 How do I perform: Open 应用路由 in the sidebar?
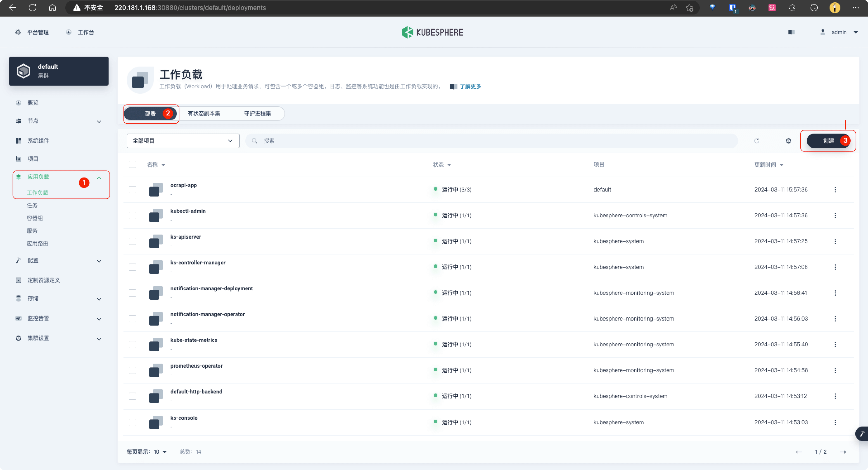37,243
